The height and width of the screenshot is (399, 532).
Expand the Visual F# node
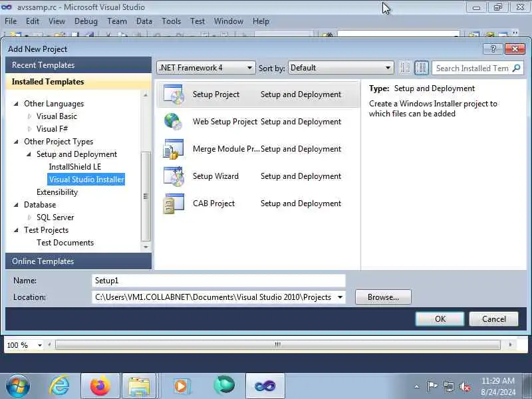pyautogui.click(x=29, y=129)
